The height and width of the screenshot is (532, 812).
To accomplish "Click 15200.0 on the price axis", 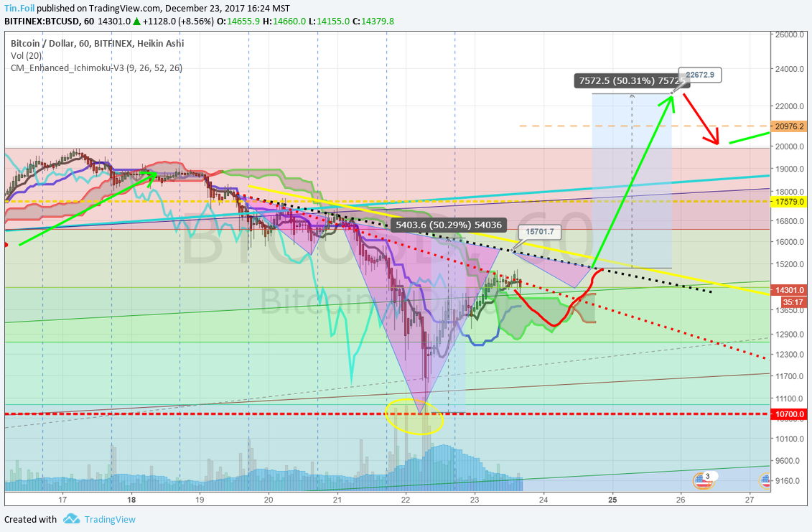I will (x=790, y=264).
